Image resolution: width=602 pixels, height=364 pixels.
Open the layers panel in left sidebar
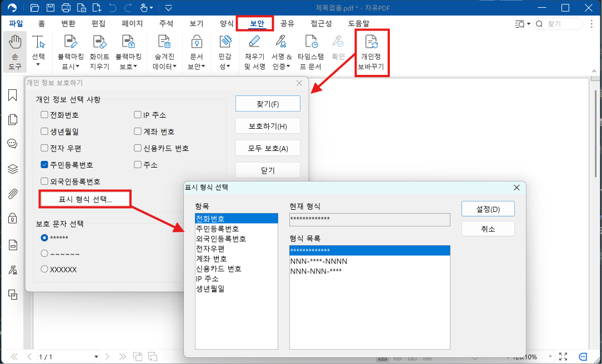(x=13, y=169)
